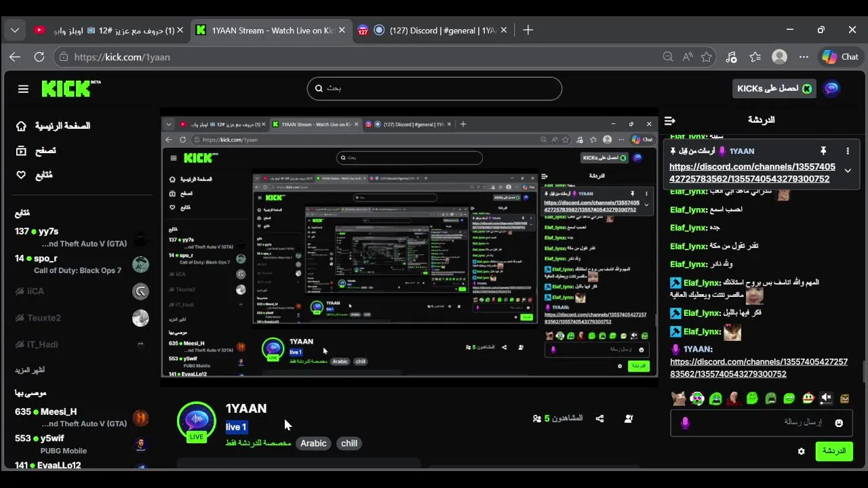Image resolution: width=868 pixels, height=488 pixels.
Task: Click the Arabic tag
Action: click(x=313, y=443)
